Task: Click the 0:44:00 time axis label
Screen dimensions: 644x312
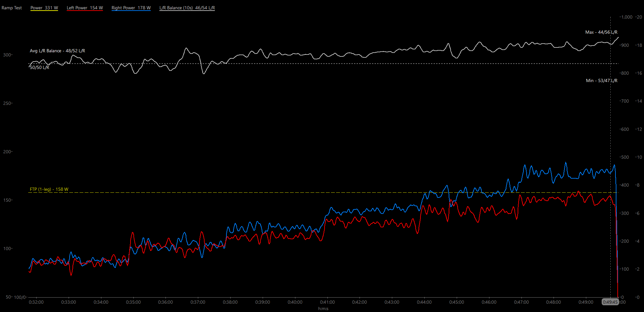Action: click(x=424, y=302)
